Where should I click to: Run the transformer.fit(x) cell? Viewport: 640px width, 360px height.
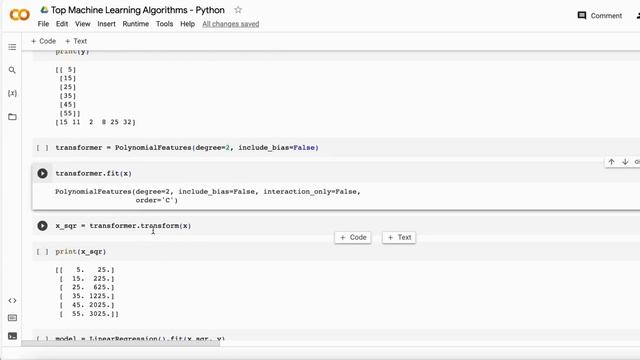pyautogui.click(x=42, y=173)
